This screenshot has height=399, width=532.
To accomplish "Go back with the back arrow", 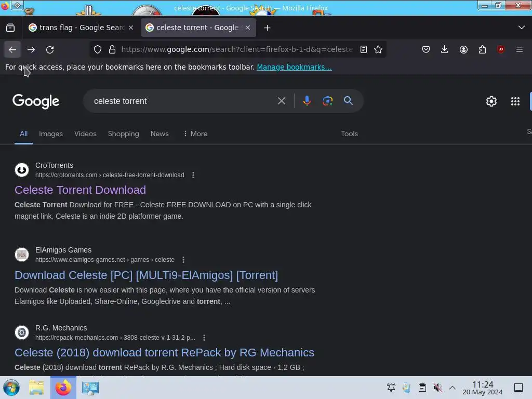I will click(x=12, y=49).
